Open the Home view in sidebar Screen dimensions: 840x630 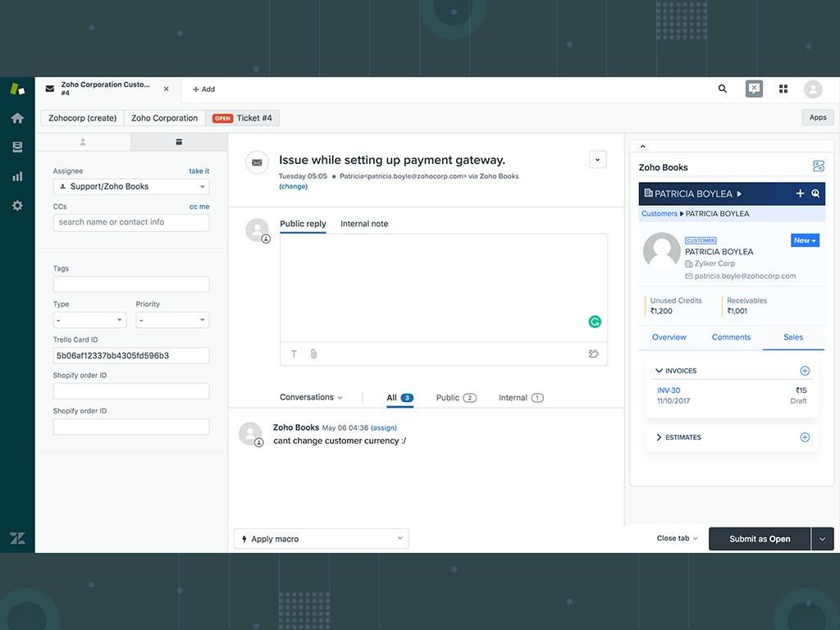17,118
